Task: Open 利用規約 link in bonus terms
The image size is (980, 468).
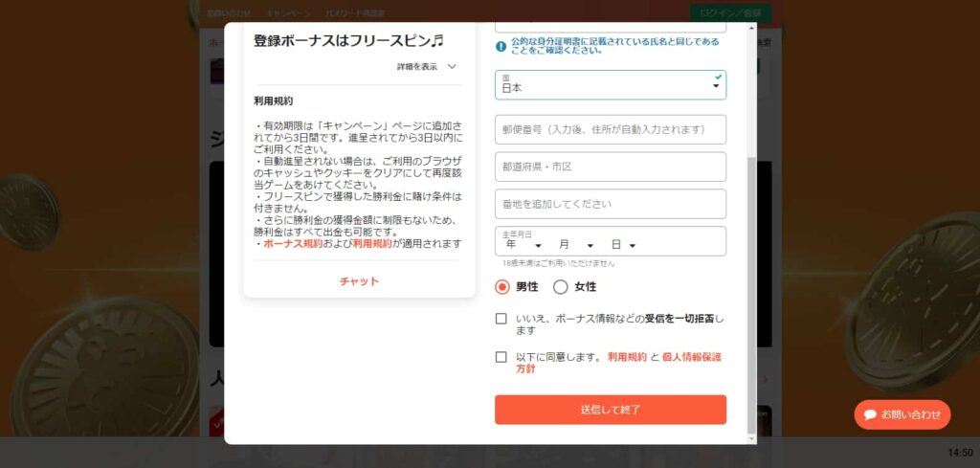Action: click(372, 244)
